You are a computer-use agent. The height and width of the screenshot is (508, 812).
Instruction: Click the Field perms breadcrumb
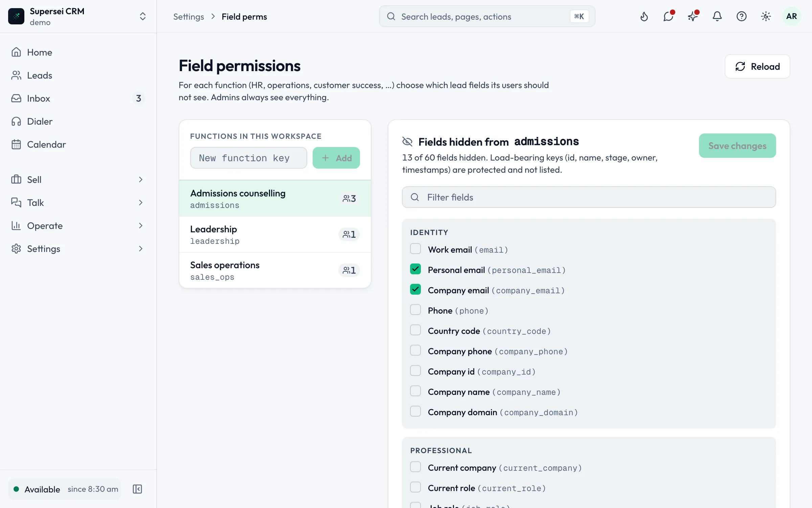point(244,17)
